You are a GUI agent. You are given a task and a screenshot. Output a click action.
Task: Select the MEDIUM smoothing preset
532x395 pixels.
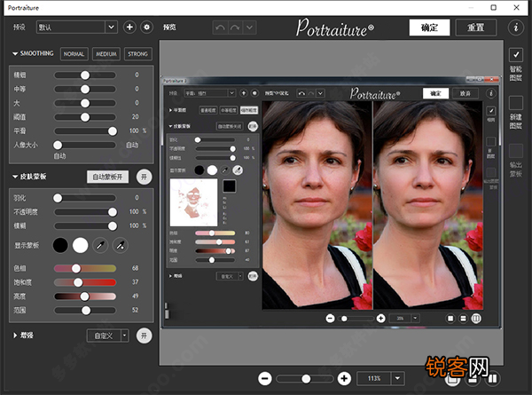pyautogui.click(x=106, y=54)
